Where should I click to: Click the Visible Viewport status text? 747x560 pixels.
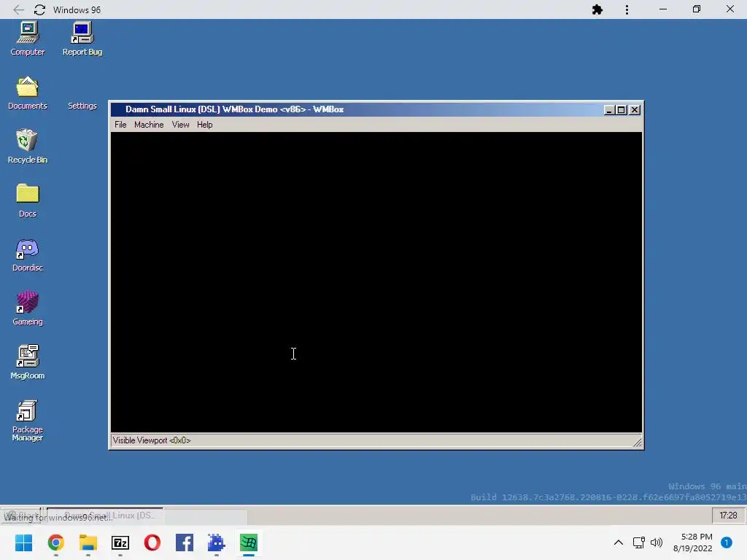[x=152, y=440]
